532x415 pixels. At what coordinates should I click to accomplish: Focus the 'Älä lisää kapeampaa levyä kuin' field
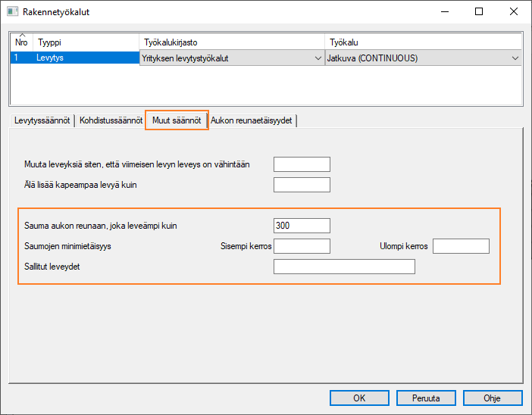302,185
